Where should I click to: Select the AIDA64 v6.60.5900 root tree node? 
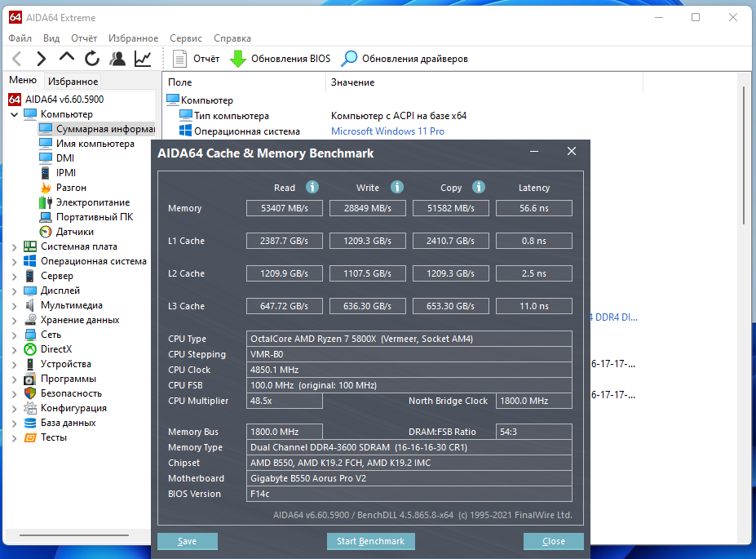tap(56, 100)
